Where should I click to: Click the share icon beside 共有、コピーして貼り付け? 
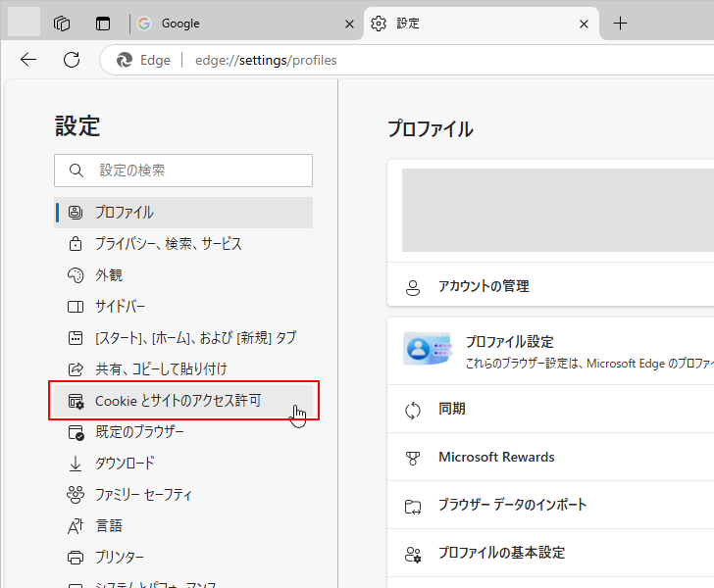click(76, 369)
